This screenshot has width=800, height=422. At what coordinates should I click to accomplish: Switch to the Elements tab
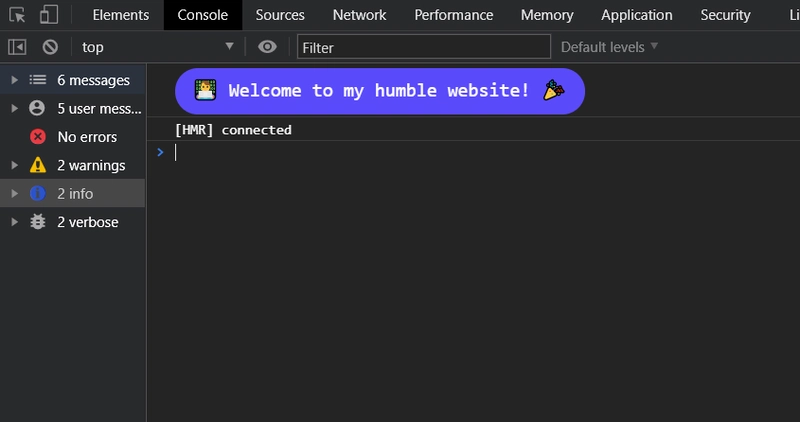[121, 15]
